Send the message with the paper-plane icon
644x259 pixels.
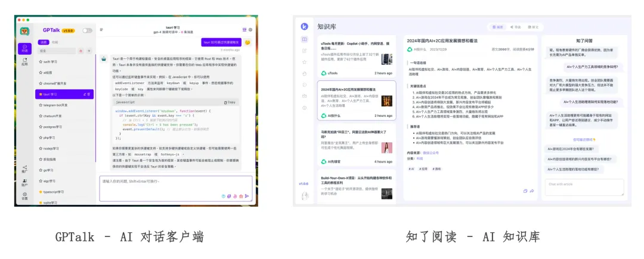click(247, 196)
